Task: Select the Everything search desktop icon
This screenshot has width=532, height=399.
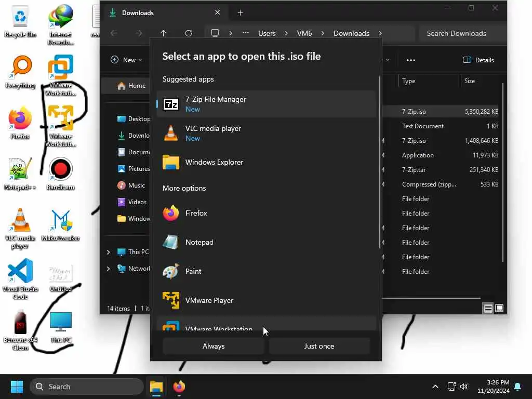Action: [20, 72]
